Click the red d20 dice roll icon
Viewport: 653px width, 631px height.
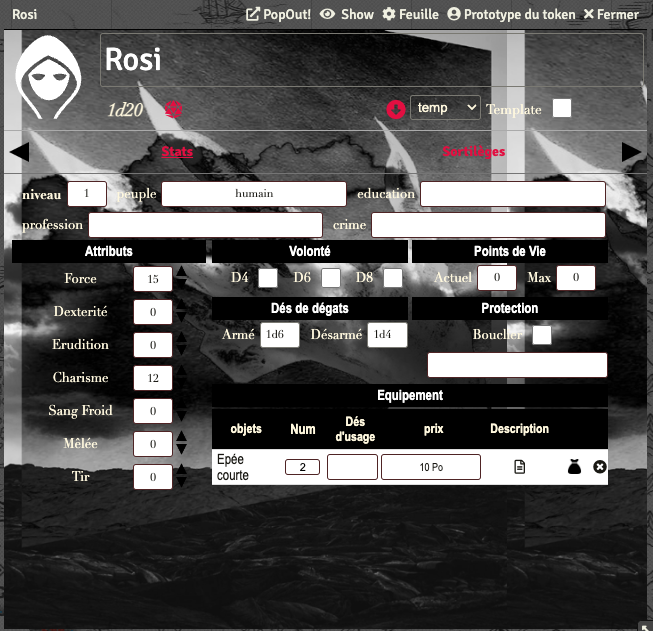173,110
